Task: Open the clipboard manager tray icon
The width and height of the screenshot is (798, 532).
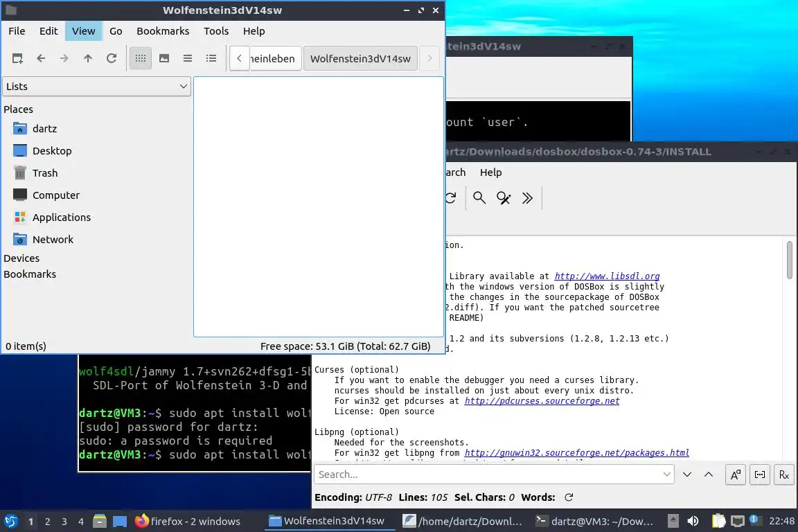Action: coord(718,521)
